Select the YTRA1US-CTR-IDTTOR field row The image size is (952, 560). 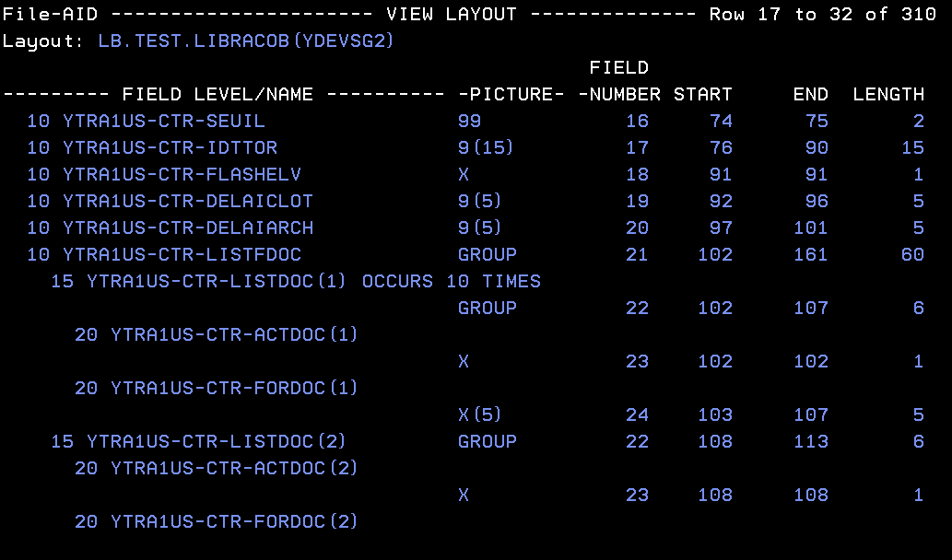click(x=170, y=148)
